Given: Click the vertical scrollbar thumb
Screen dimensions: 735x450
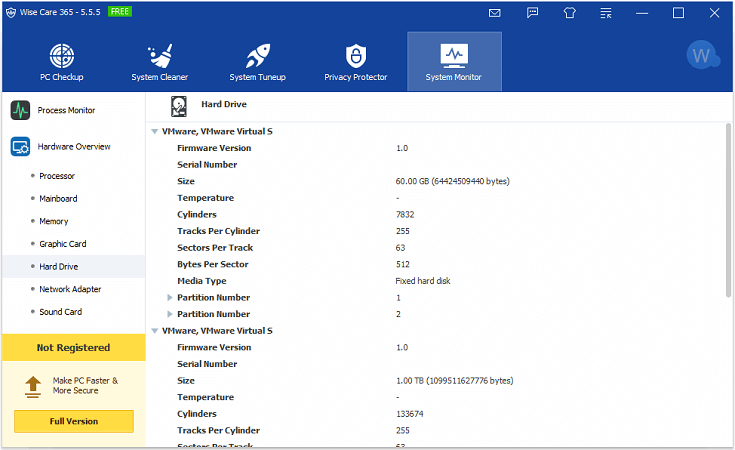Looking at the screenshot, I should point(728,210).
